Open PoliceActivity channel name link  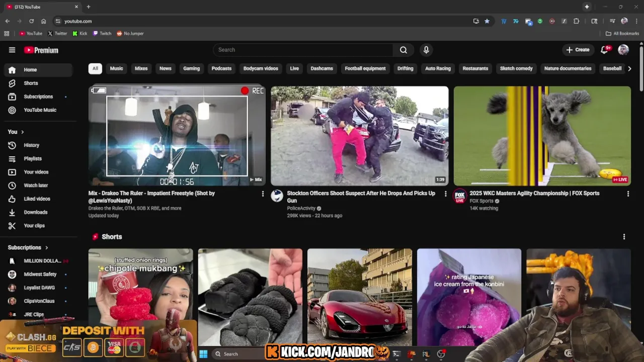301,208
